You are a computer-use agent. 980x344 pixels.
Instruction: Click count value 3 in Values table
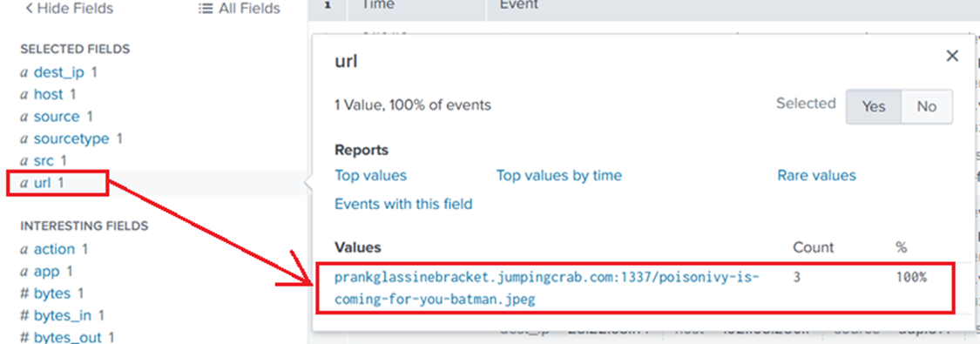click(797, 277)
